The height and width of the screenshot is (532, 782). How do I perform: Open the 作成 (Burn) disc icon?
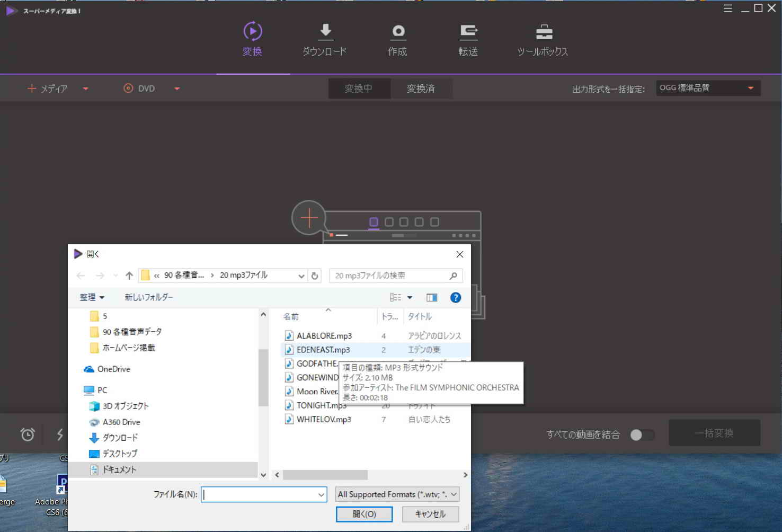(398, 32)
